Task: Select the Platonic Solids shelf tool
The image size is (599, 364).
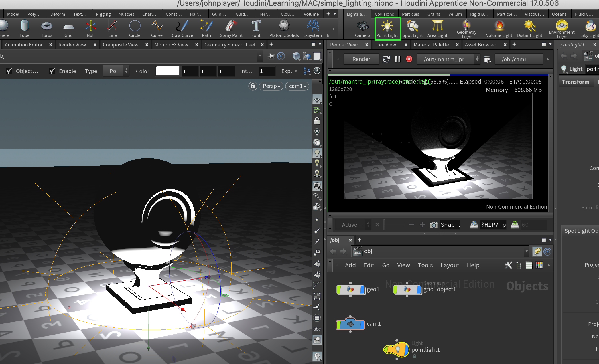Action: coord(284,28)
